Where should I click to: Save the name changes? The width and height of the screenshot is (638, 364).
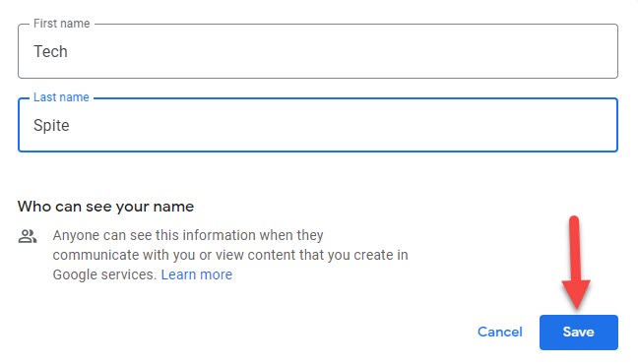579,332
